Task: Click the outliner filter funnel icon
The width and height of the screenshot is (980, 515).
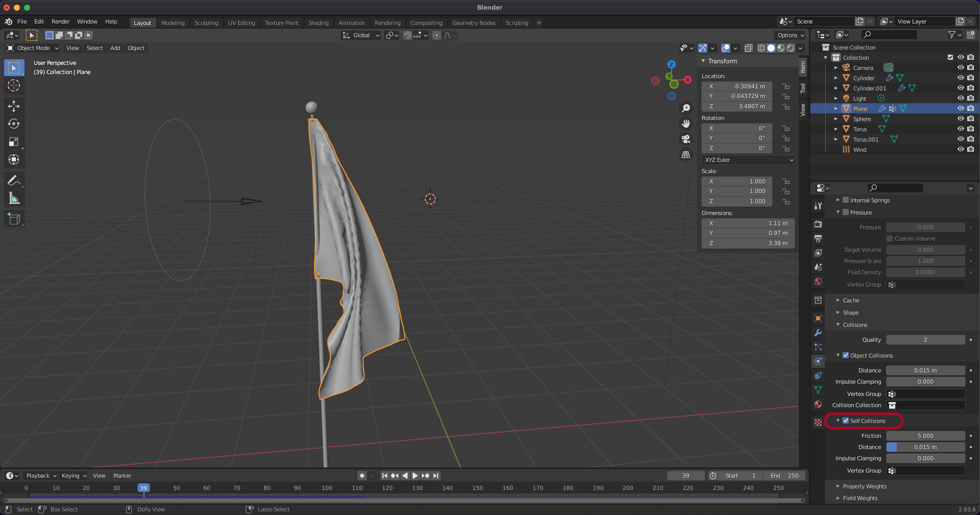Action: (952, 35)
